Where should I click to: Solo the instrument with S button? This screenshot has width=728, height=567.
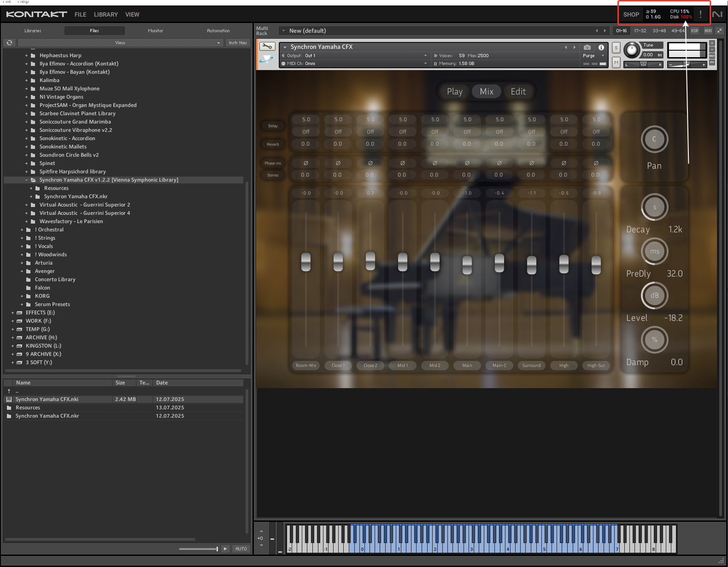point(616,47)
